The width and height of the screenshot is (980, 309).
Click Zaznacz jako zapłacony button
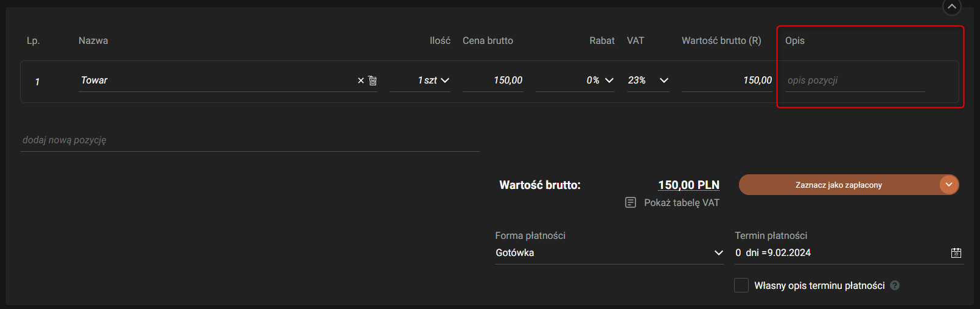(x=838, y=185)
